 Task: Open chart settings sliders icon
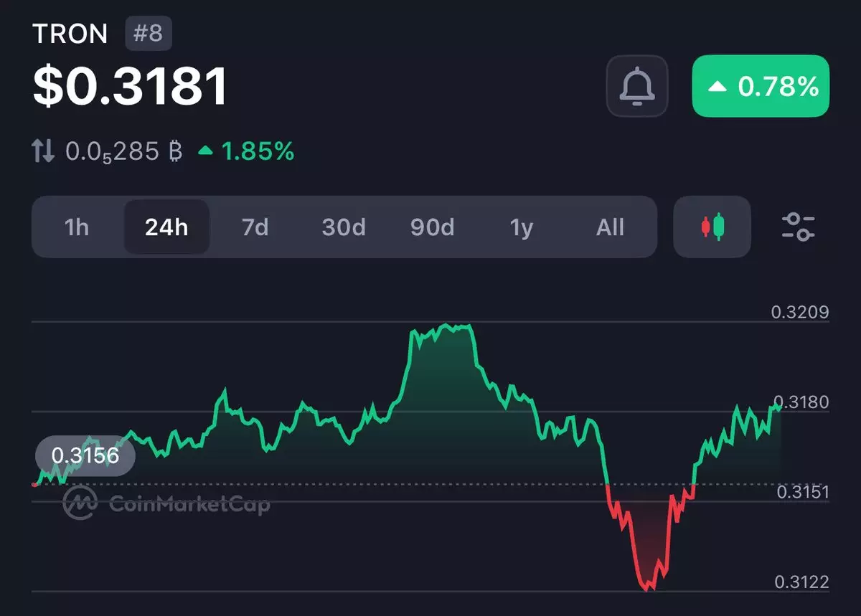[798, 227]
